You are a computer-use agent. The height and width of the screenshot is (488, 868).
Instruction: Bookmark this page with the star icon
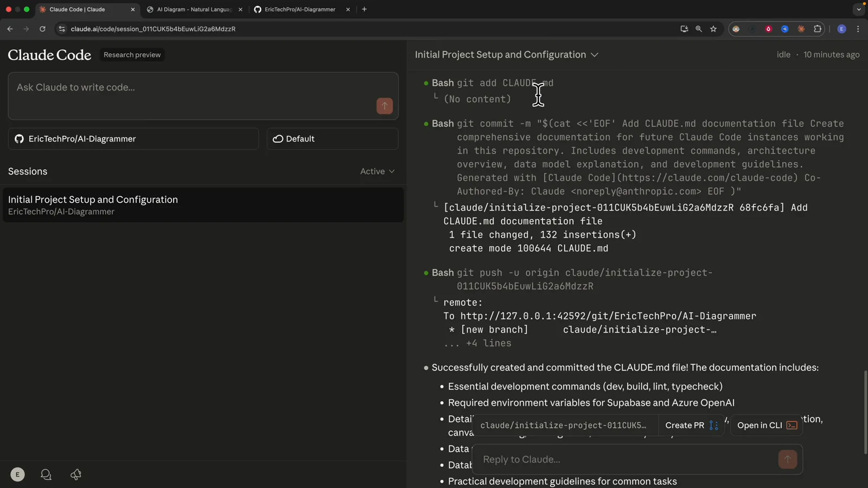(x=713, y=29)
